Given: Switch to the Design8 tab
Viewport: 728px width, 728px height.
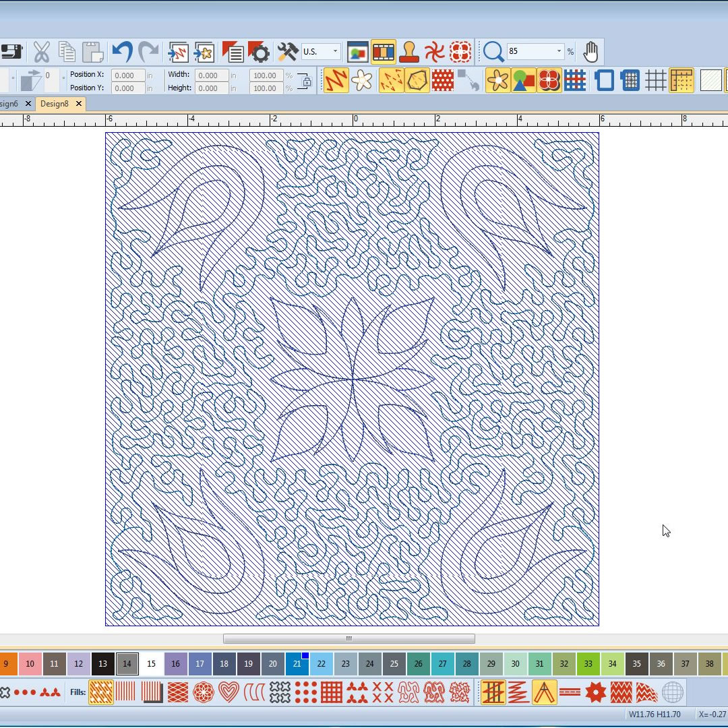Looking at the screenshot, I should pos(54,104).
